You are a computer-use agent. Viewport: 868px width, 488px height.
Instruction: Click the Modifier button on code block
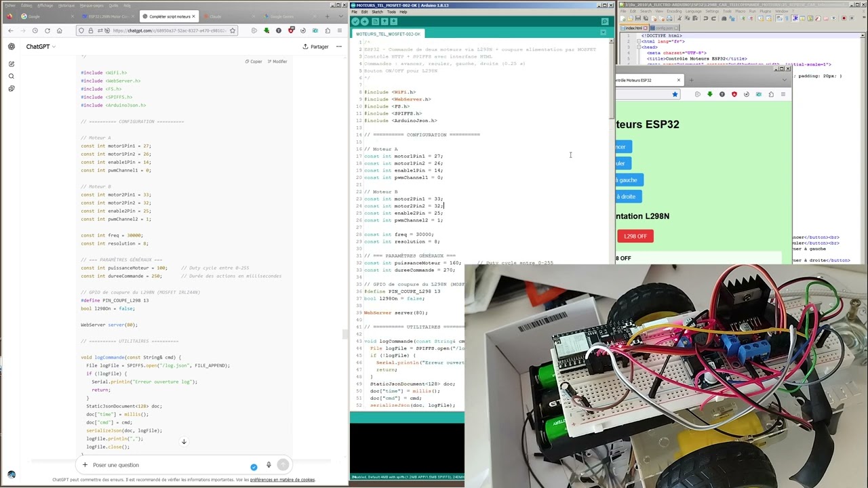coord(277,62)
